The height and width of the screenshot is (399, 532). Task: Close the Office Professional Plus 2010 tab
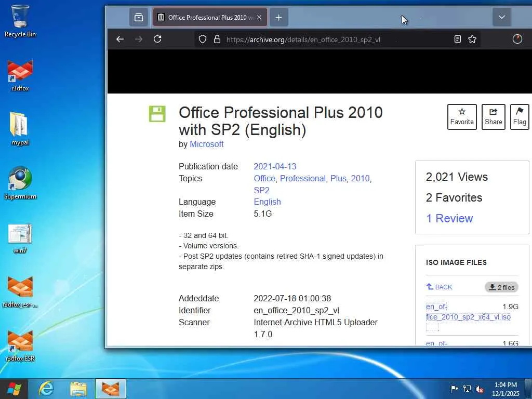(259, 17)
